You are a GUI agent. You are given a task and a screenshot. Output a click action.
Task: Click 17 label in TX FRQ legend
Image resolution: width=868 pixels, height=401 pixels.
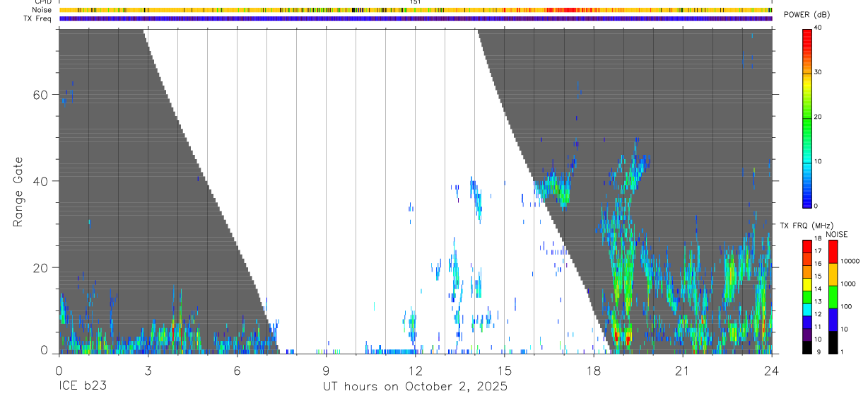[x=818, y=252]
